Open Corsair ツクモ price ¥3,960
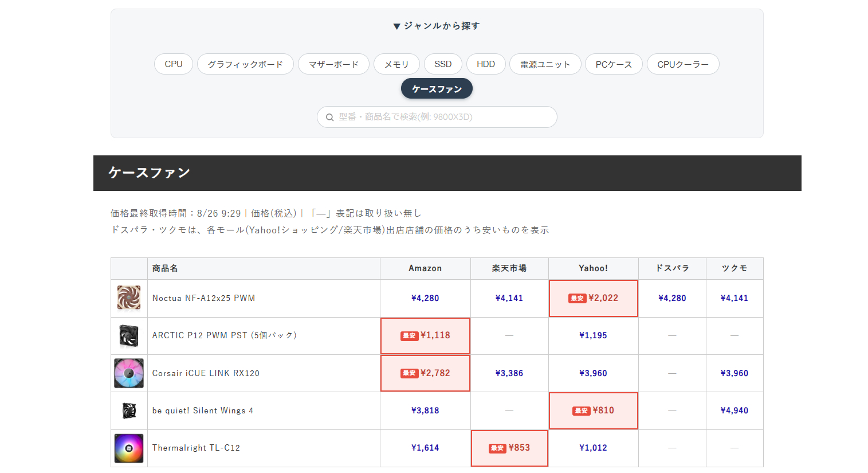The height and width of the screenshot is (473, 868). coord(735,373)
